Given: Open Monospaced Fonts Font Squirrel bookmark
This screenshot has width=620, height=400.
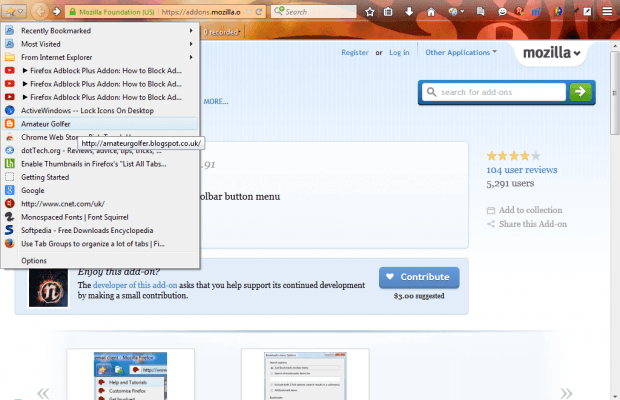Looking at the screenshot, I should click(100, 217).
